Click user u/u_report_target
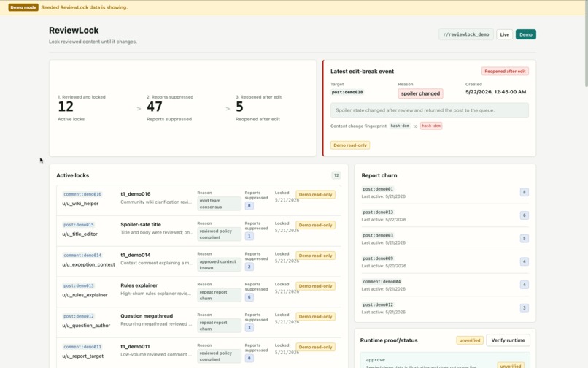 pyautogui.click(x=83, y=356)
